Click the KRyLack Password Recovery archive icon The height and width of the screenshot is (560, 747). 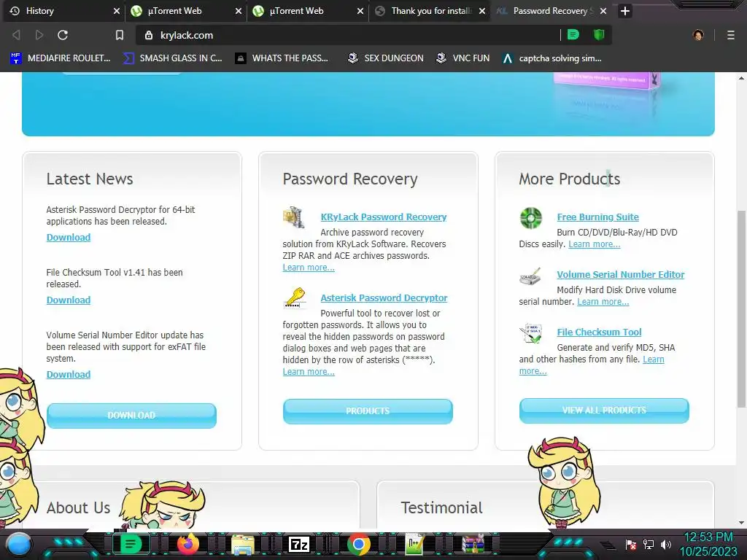[x=294, y=217]
